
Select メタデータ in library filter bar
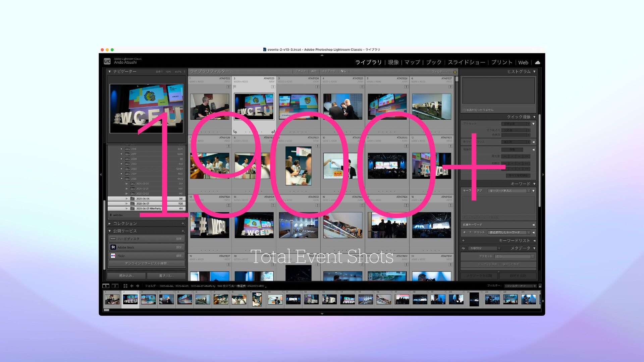pyautogui.click(x=328, y=71)
